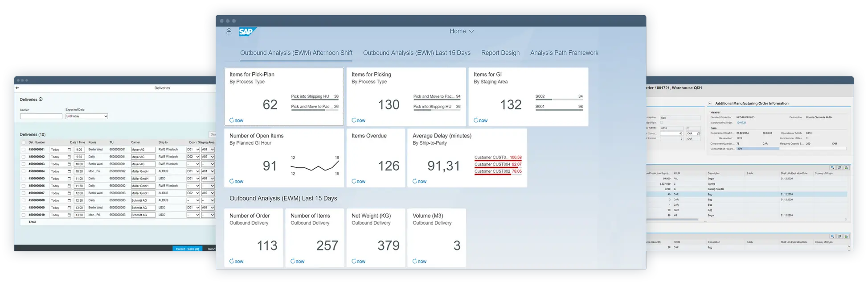Click back arrow in Deliveries window

click(x=17, y=88)
